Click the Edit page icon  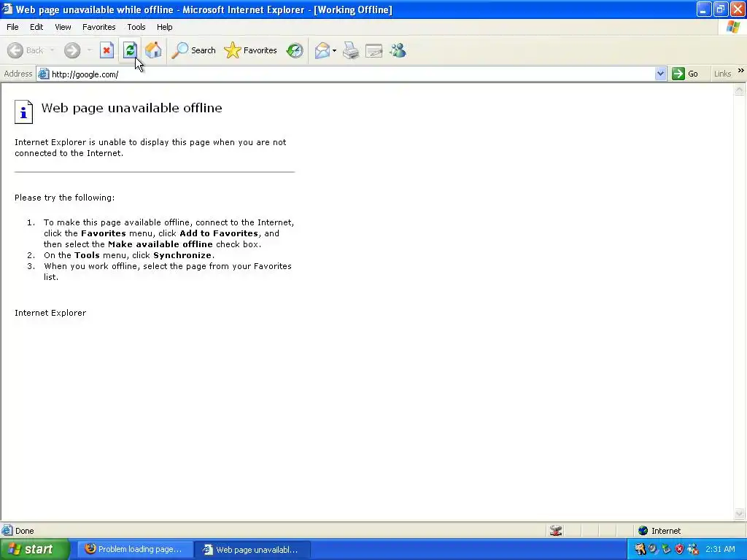point(374,50)
